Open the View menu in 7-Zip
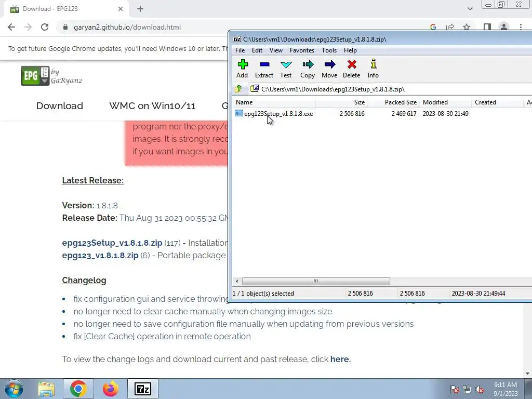 276,50
